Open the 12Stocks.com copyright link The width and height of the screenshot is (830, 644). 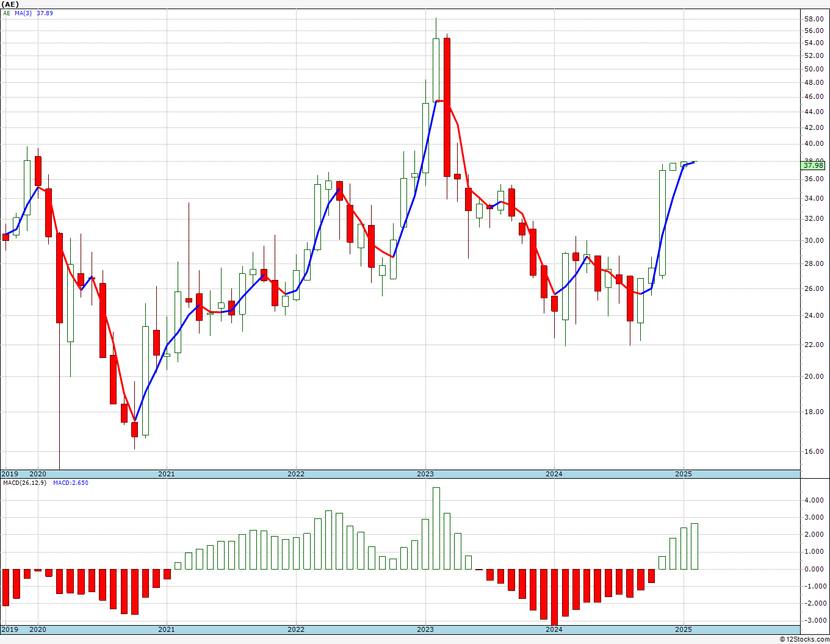(x=806, y=639)
